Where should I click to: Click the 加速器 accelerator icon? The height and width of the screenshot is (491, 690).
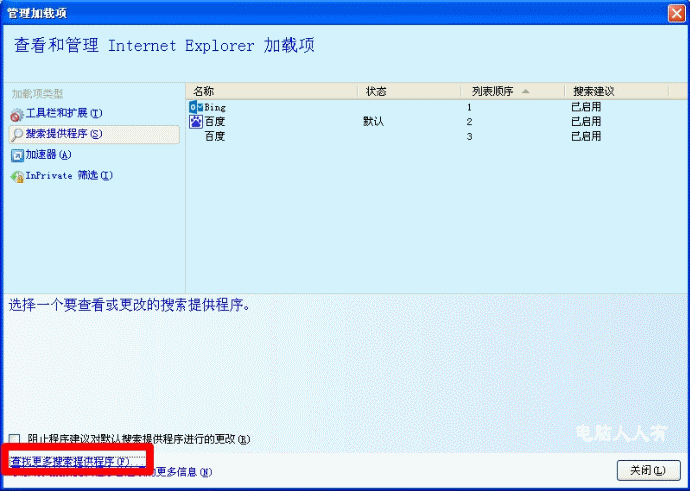coord(17,155)
